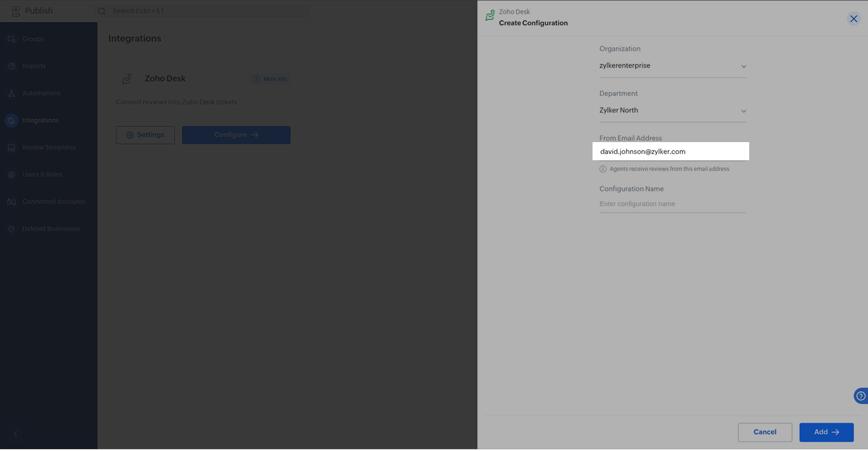Click the Publish app logo icon
This screenshot has width=868, height=451.
coord(16,11)
